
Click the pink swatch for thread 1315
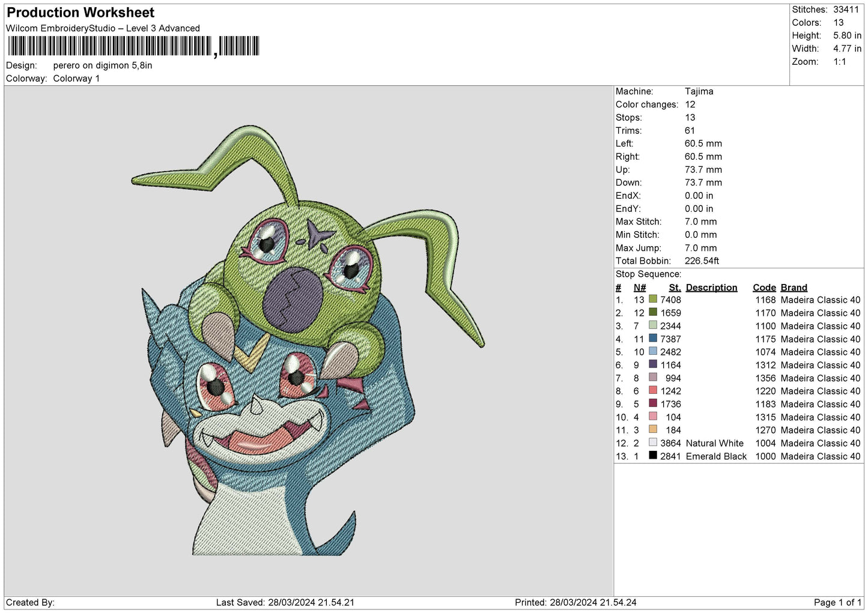653,417
